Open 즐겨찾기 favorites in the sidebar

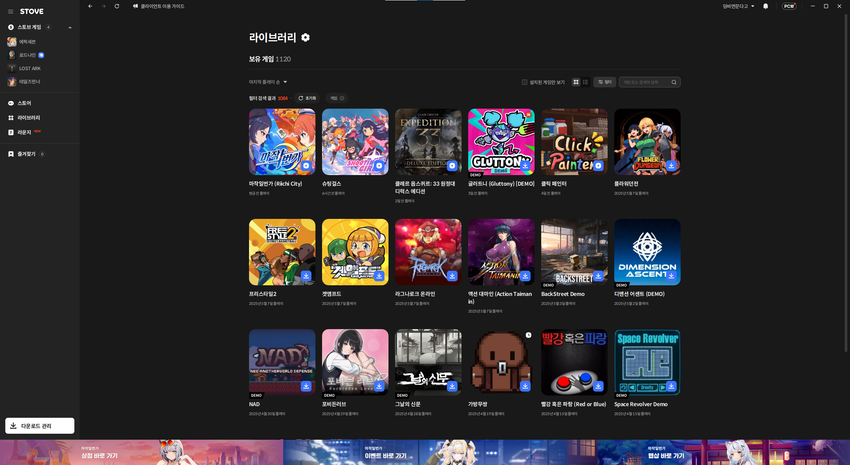(26, 154)
